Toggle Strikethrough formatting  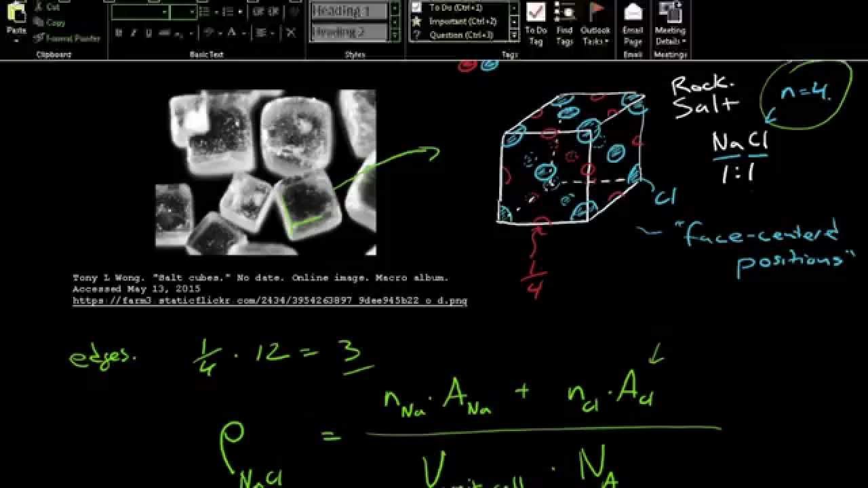click(163, 33)
